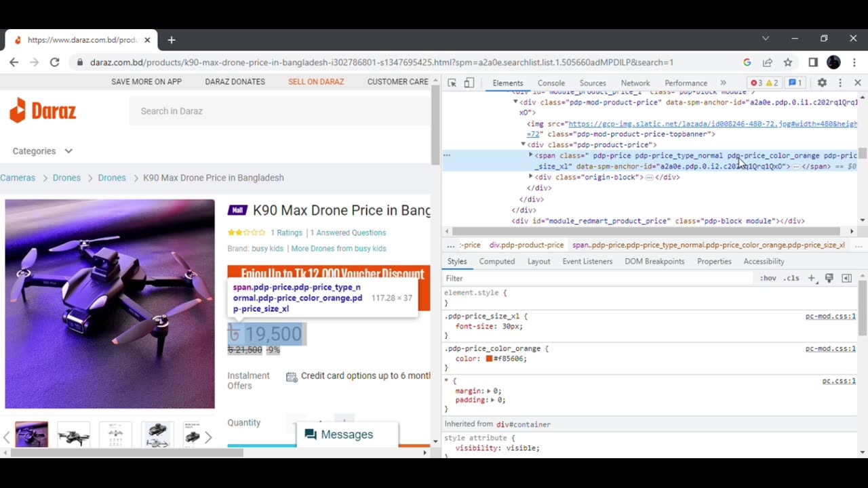Open DevTools settings gear
Viewport: 868px width, 488px height.
[822, 83]
